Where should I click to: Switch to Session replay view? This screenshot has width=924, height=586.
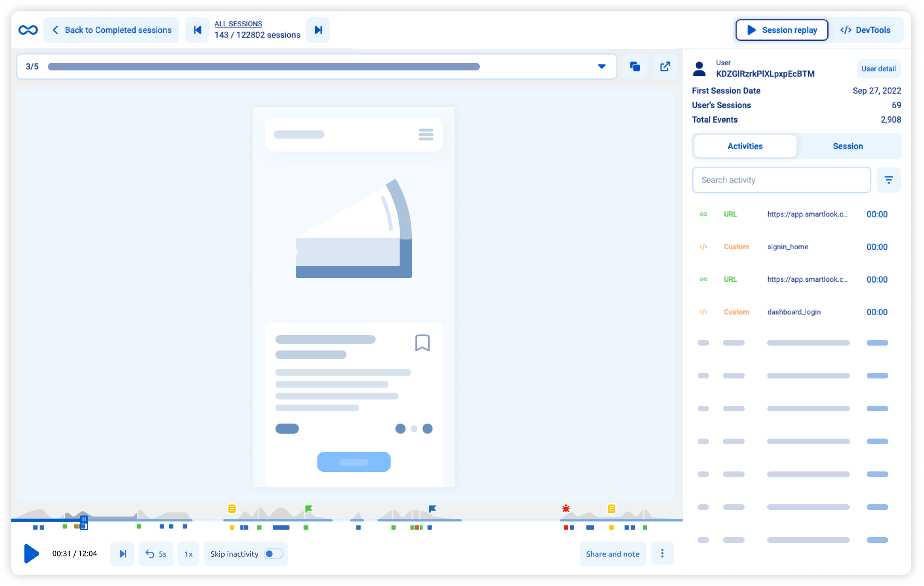[x=782, y=30]
